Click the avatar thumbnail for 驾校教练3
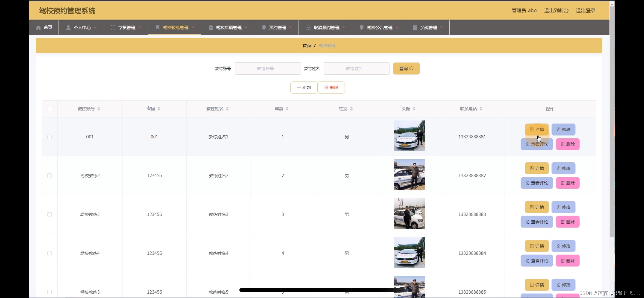The image size is (644, 298). [409, 213]
